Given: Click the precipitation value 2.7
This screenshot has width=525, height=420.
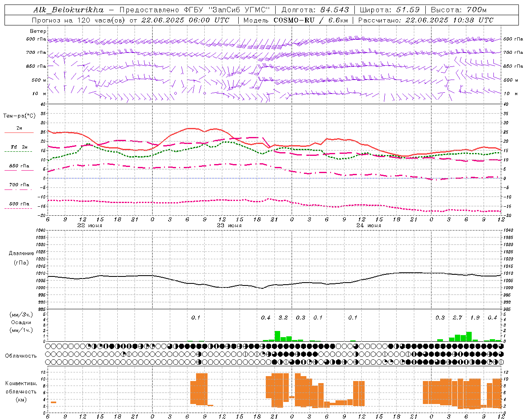Looking at the screenshot, I should (x=457, y=318).
